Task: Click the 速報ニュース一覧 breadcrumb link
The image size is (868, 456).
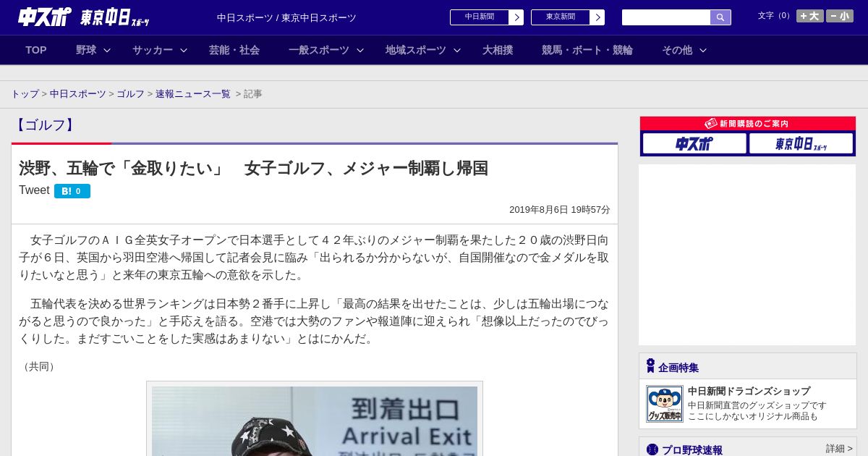Action: [193, 94]
